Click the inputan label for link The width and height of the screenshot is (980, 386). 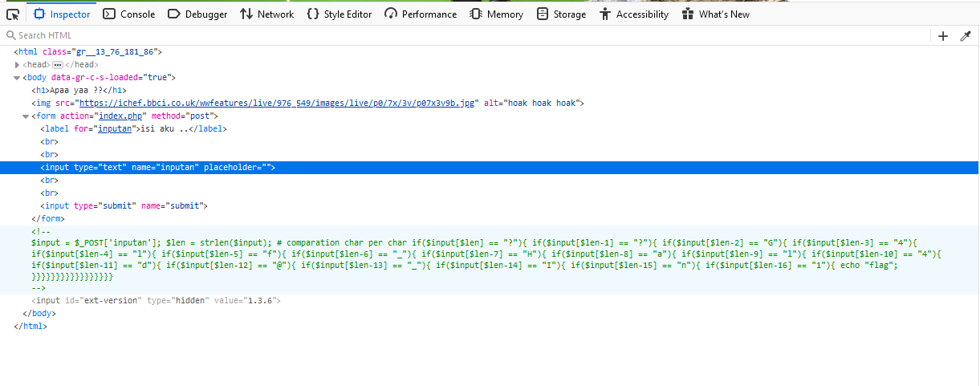115,128
